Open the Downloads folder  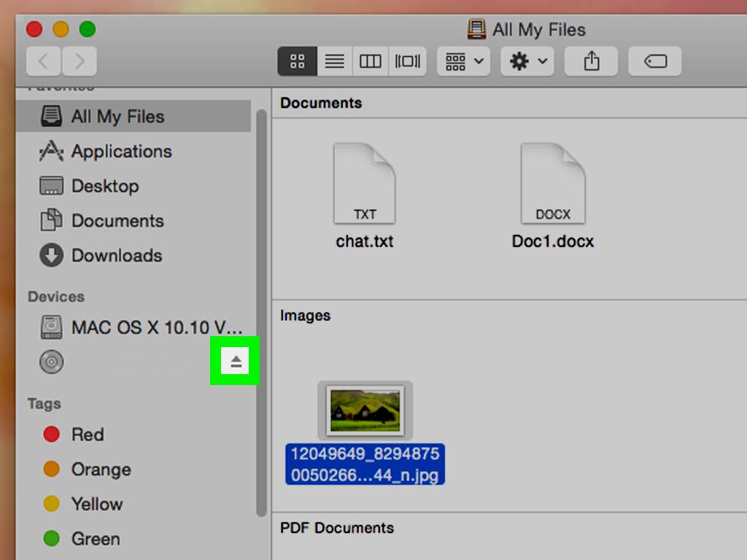point(117,256)
